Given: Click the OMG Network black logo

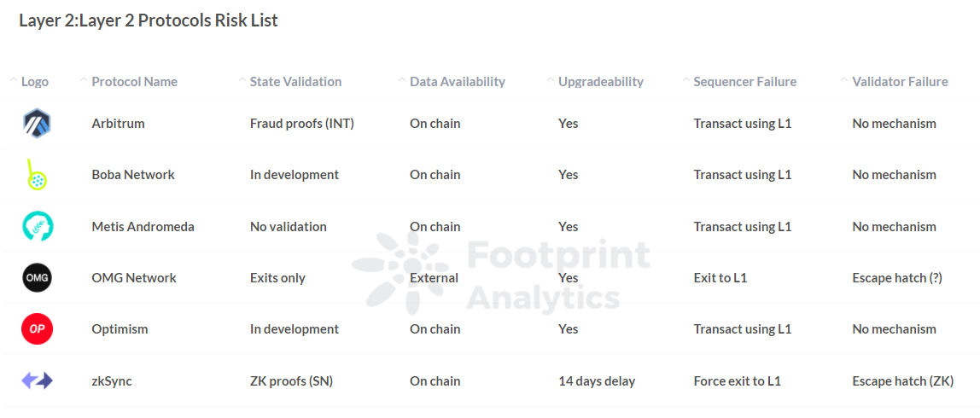Looking at the screenshot, I should coord(37,277).
